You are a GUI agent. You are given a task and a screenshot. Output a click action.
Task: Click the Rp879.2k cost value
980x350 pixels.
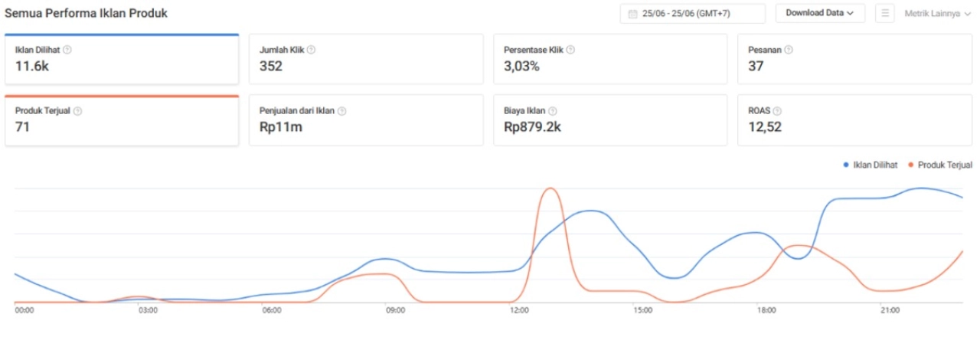[533, 128]
